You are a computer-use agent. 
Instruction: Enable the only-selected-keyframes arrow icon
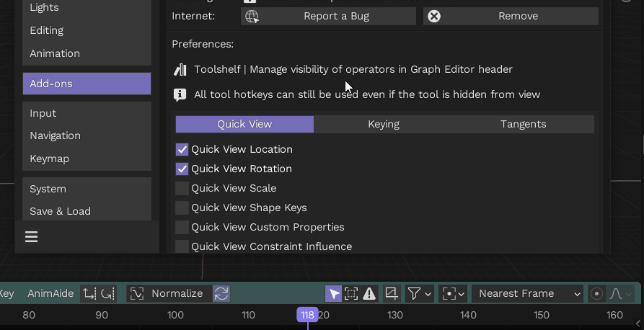pos(333,293)
